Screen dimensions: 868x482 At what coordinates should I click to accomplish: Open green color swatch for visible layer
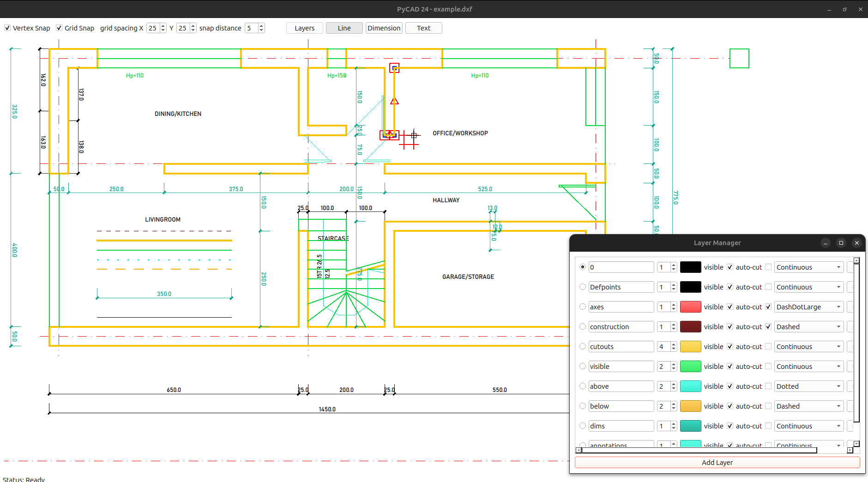coord(691,366)
